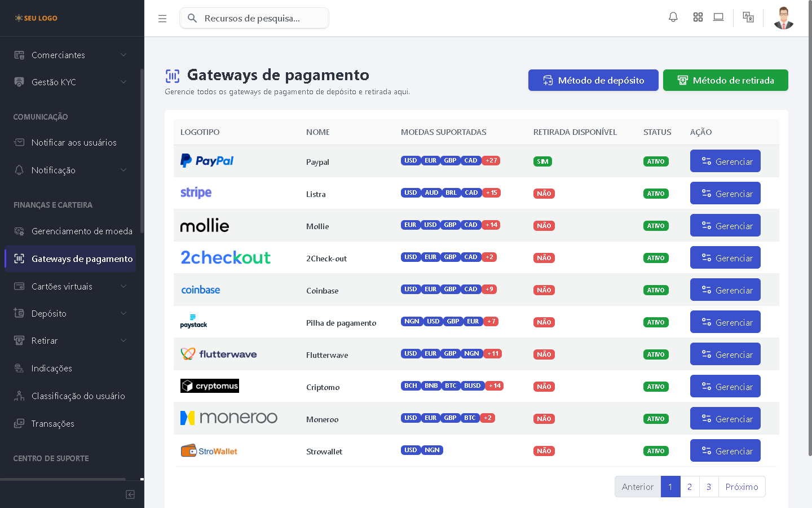The height and width of the screenshot is (508, 812).
Task: Click the laptop screen icon in header
Action: (x=718, y=17)
